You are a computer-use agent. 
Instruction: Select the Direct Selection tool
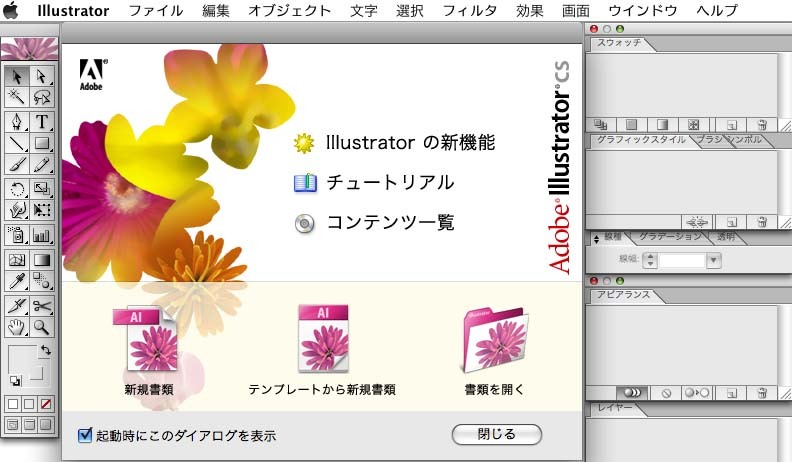(x=42, y=76)
